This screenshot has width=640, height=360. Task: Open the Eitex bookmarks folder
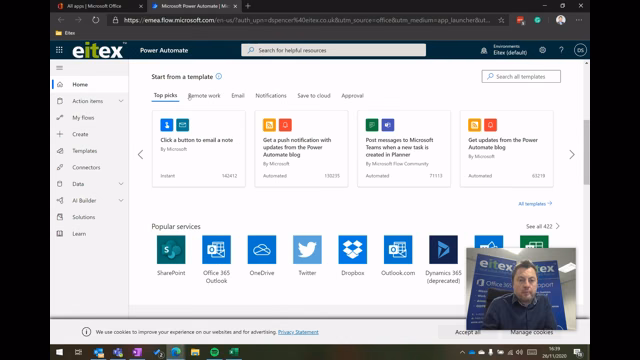coord(65,33)
